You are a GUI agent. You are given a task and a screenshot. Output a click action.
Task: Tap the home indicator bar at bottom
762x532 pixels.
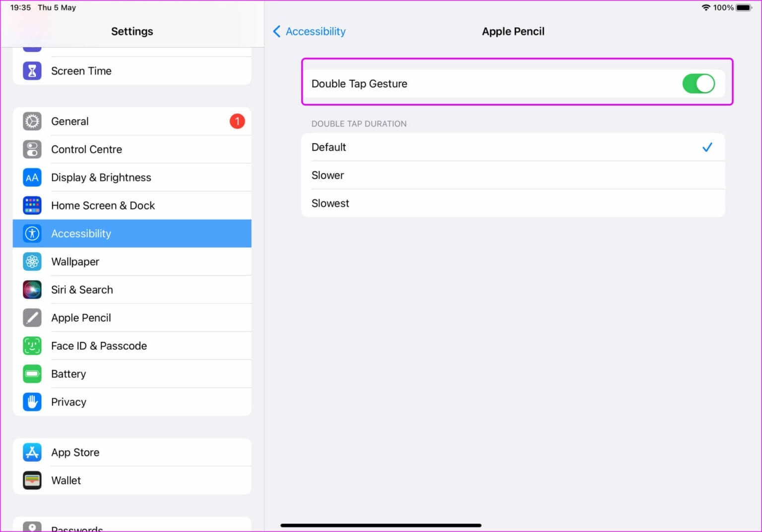coord(381,525)
